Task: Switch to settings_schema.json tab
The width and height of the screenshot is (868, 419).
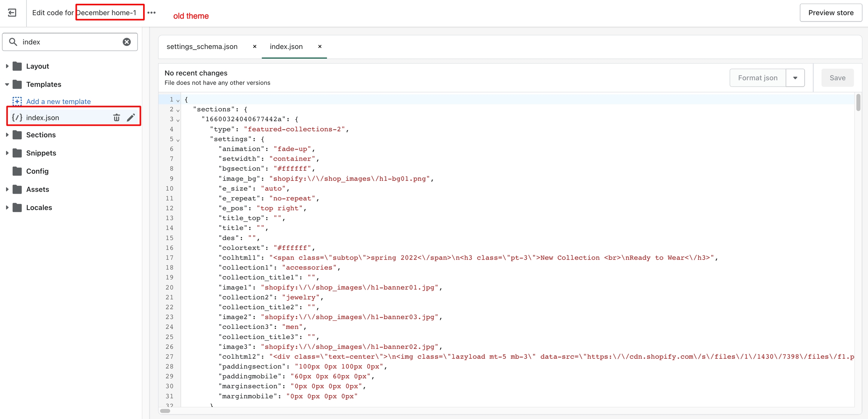Action: (x=202, y=46)
